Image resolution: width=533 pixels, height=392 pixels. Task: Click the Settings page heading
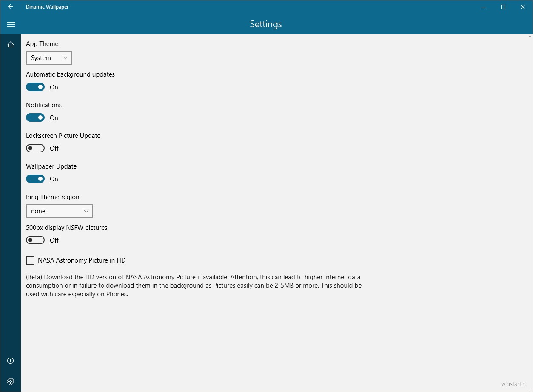click(x=266, y=24)
